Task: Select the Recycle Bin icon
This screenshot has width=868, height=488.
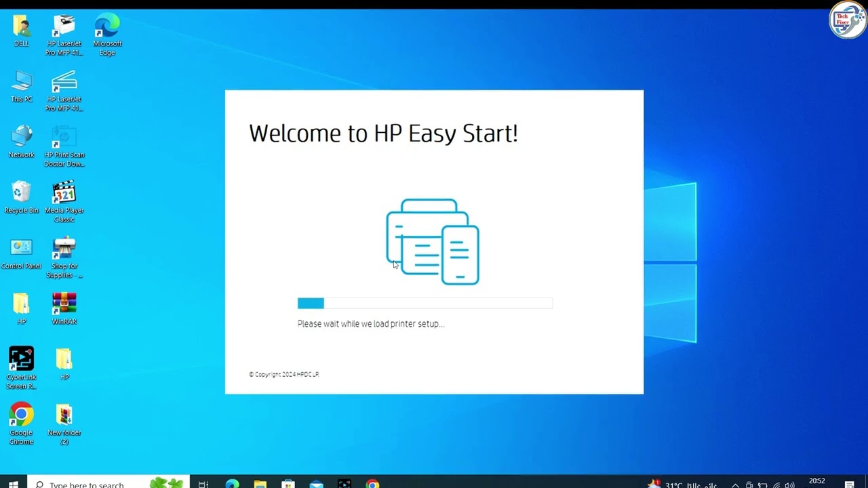Action: pos(22,198)
